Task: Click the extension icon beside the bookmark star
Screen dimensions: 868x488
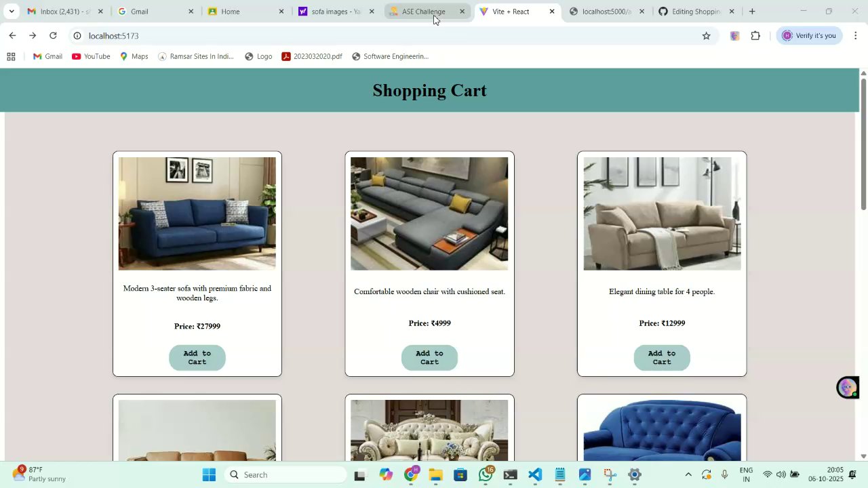Action: (x=734, y=36)
